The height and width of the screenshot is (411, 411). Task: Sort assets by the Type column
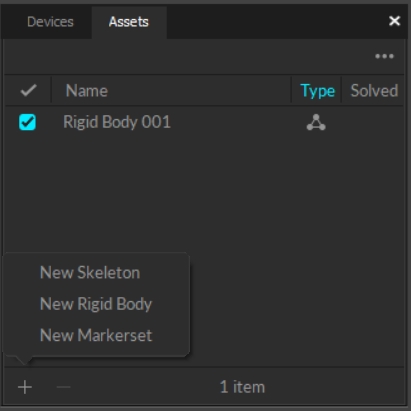(317, 91)
